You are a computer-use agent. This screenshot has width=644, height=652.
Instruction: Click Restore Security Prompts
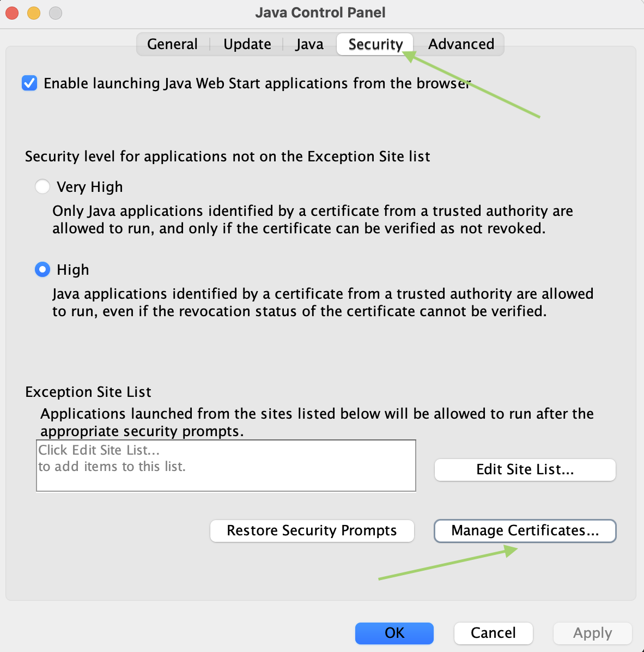pyautogui.click(x=312, y=530)
